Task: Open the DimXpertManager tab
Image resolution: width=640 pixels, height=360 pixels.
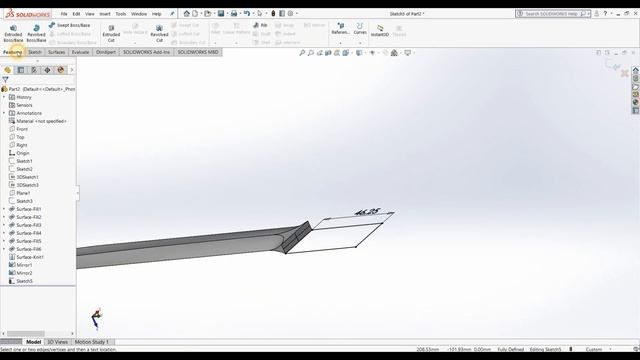Action: click(x=47, y=70)
